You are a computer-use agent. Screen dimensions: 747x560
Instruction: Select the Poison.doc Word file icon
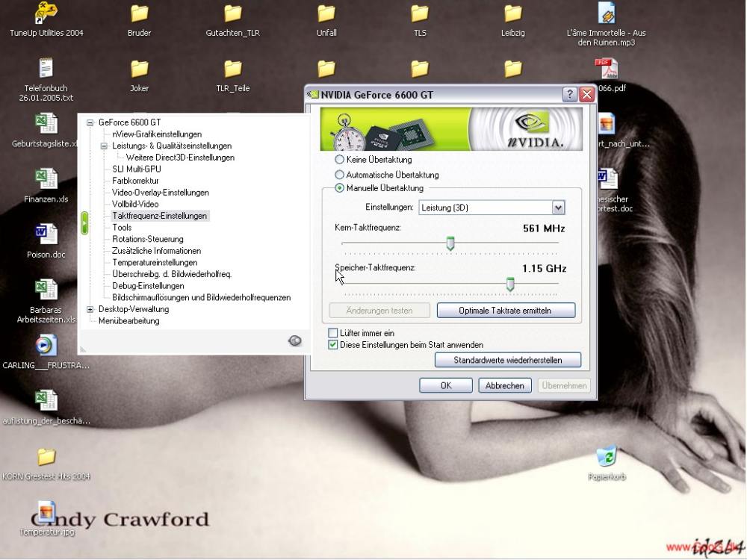coord(46,234)
